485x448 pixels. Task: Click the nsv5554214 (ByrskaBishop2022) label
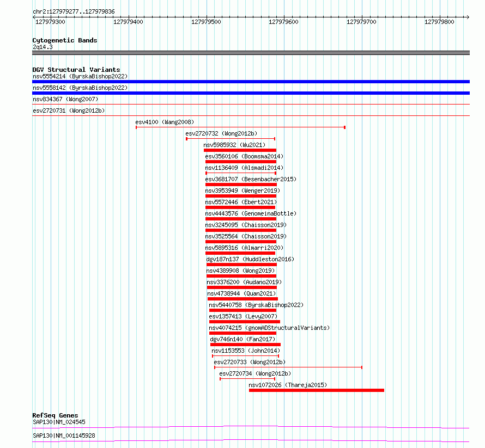tap(80, 76)
